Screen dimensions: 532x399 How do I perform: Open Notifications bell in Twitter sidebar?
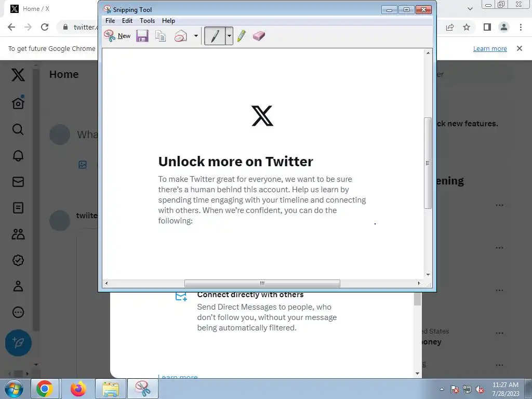(18, 155)
